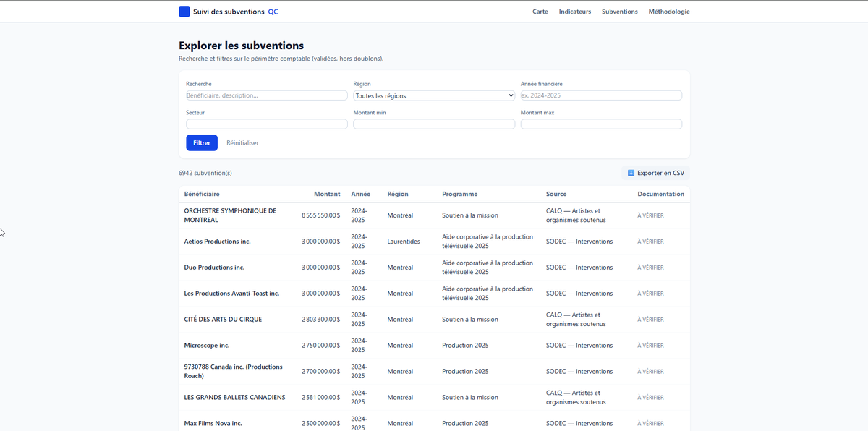The width and height of the screenshot is (868, 431).
Task: Click À VÉRIFIER in the Microscope inc. row
Action: (650, 346)
